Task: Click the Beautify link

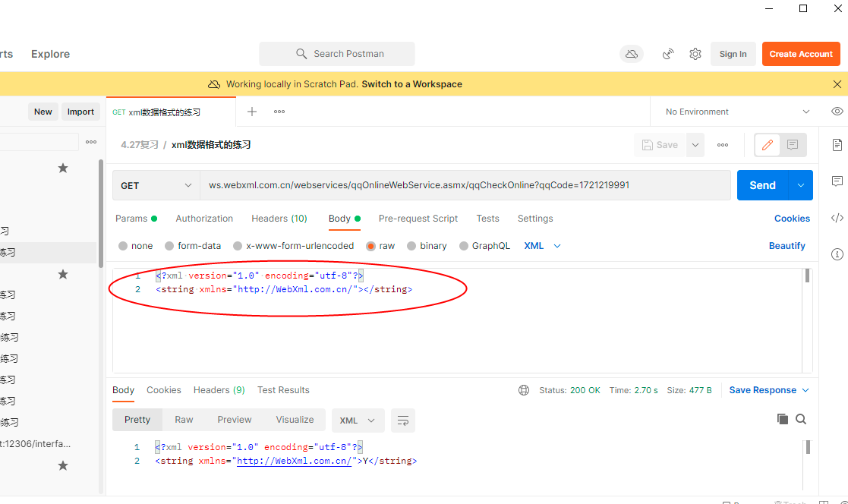Action: coord(787,246)
